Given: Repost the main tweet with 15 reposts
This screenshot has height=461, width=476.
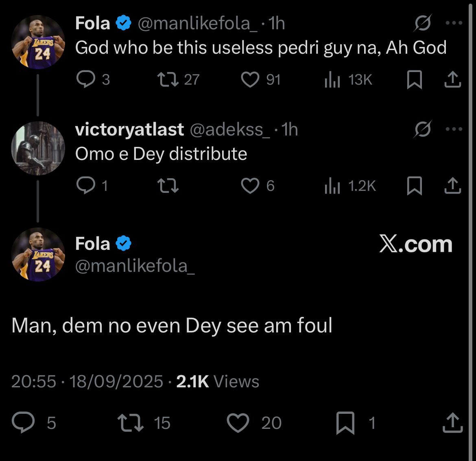Looking at the screenshot, I should click(x=130, y=423).
